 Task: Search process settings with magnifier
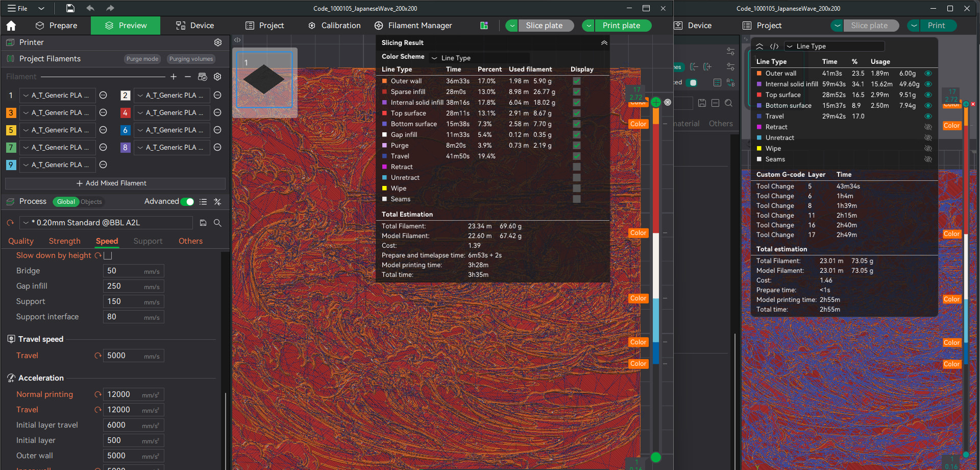217,223
